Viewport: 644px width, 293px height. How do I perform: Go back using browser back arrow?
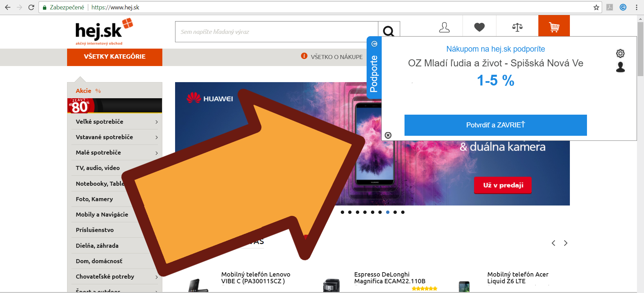click(x=8, y=7)
